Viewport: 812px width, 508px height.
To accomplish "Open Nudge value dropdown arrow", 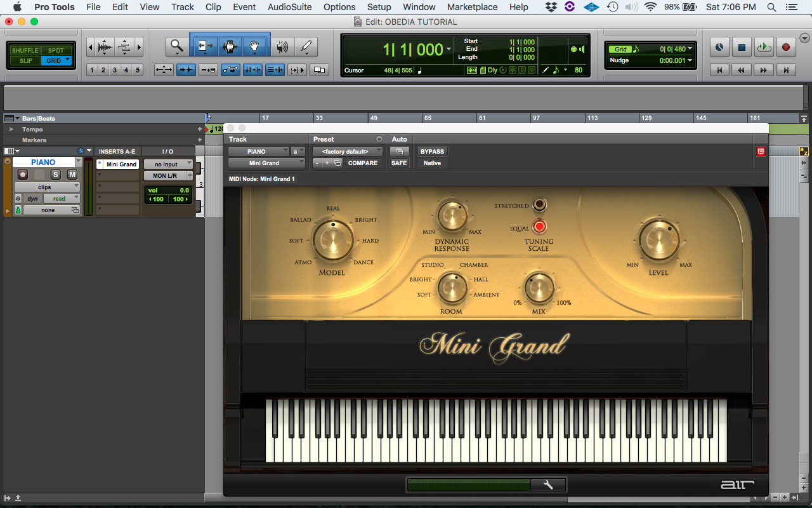I will (x=690, y=60).
